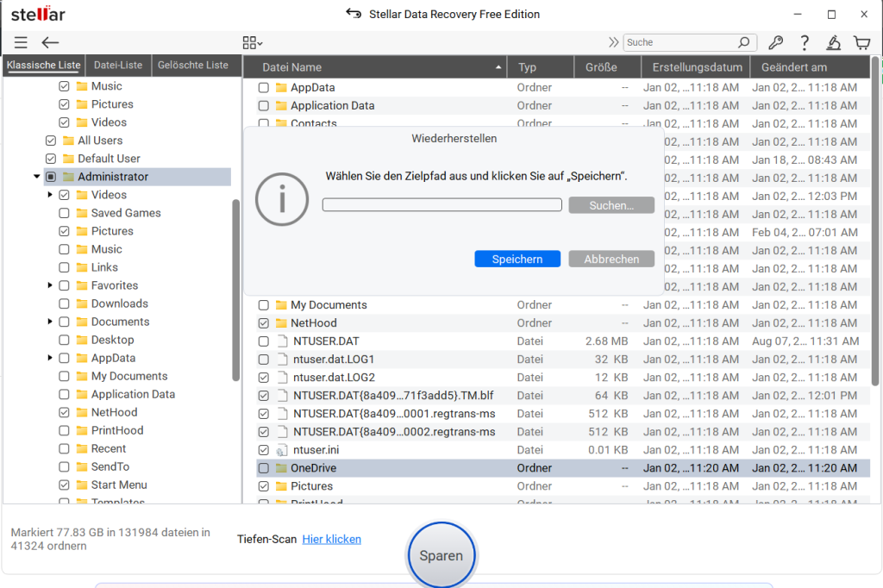The height and width of the screenshot is (588, 883).
Task: Toggle the Saved Games folder checkbox
Action: [x=65, y=213]
